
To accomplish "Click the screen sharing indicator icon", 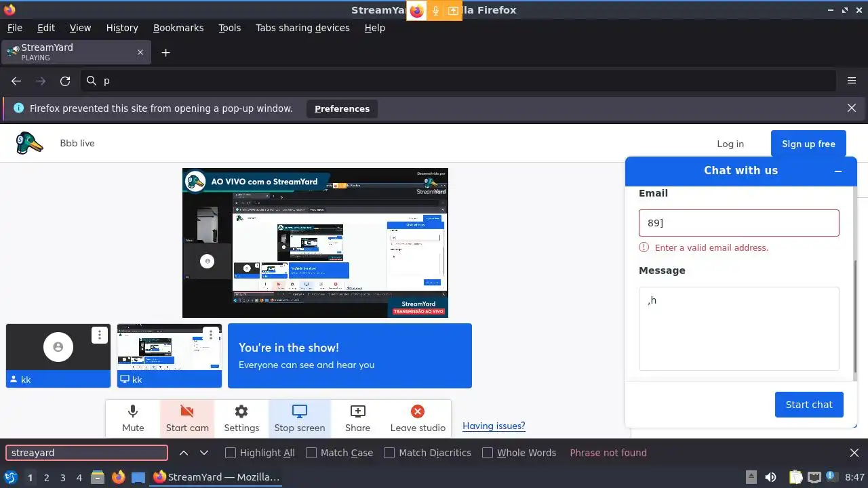I will click(453, 11).
